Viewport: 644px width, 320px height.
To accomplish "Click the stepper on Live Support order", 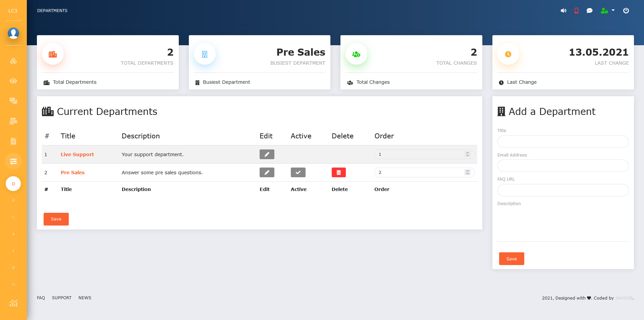I will [x=468, y=154].
